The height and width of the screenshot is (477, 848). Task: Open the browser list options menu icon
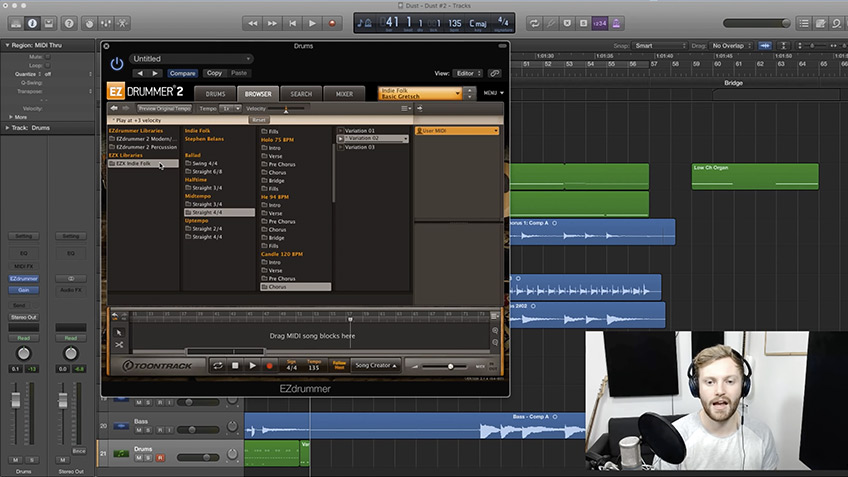click(x=406, y=108)
